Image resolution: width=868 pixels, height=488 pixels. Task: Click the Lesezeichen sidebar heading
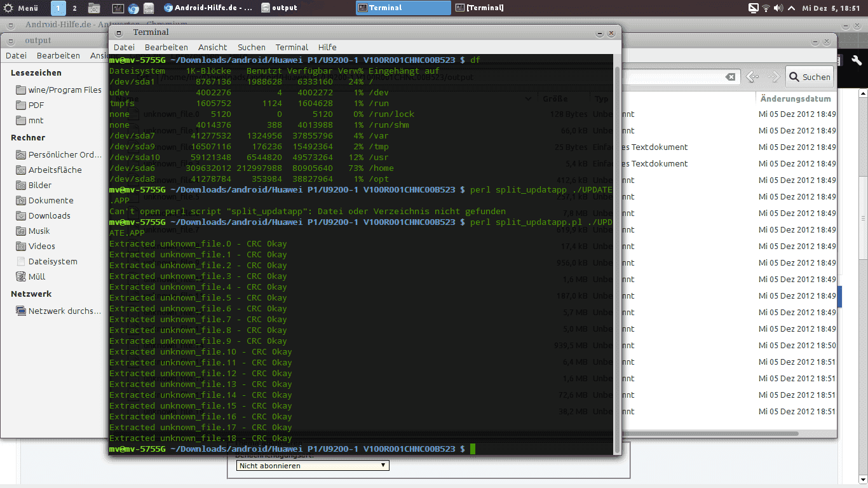coord(36,72)
